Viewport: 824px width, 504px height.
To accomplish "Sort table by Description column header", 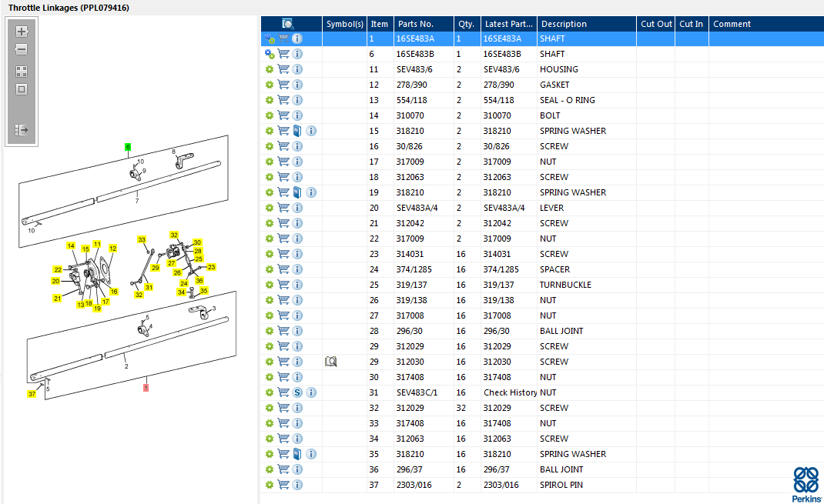I will click(563, 24).
